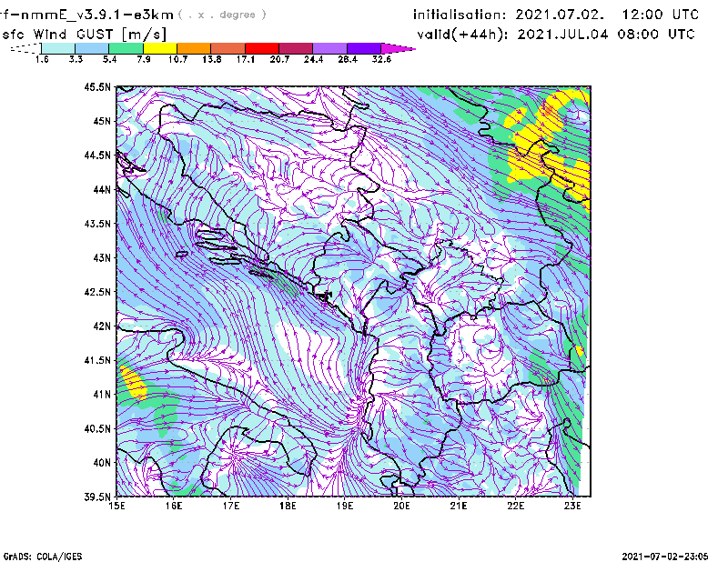Screen dimensions: 728x562
Task: Click the 'GrADS: COLA/IGES' credit text
Action: click(x=42, y=557)
